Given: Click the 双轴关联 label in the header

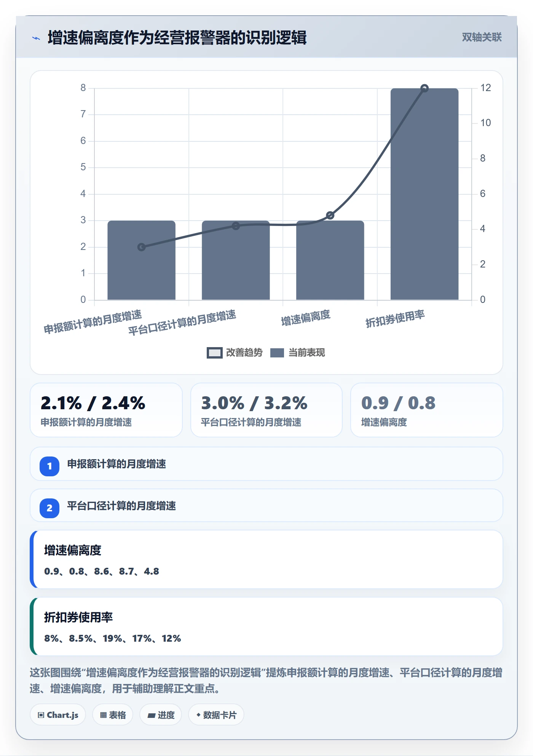Looking at the screenshot, I should pyautogui.click(x=482, y=37).
